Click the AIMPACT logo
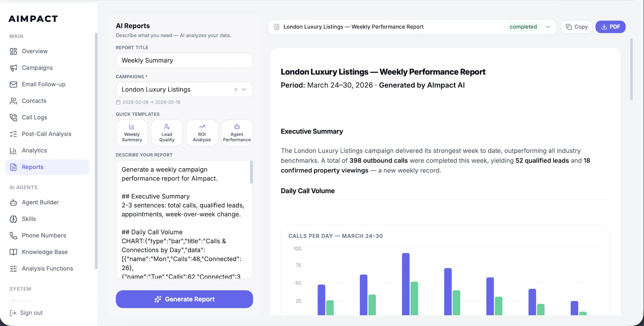The width and height of the screenshot is (644, 326). coord(33,19)
